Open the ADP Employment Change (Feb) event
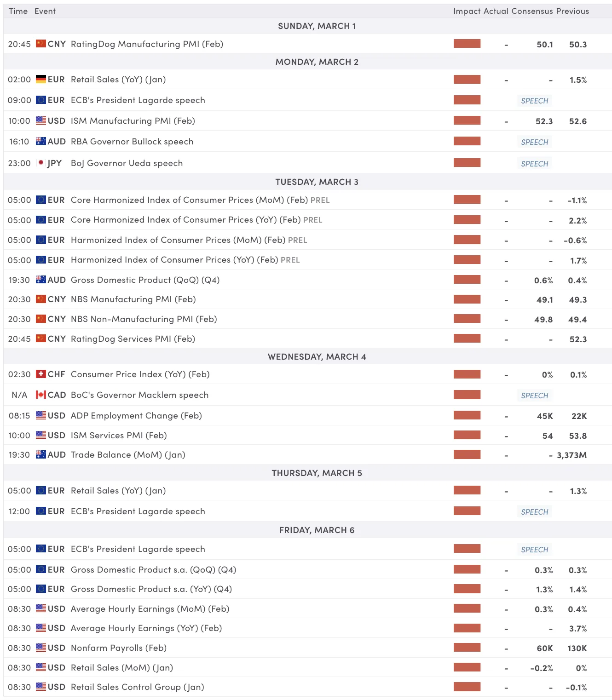The width and height of the screenshot is (612, 700). click(136, 415)
